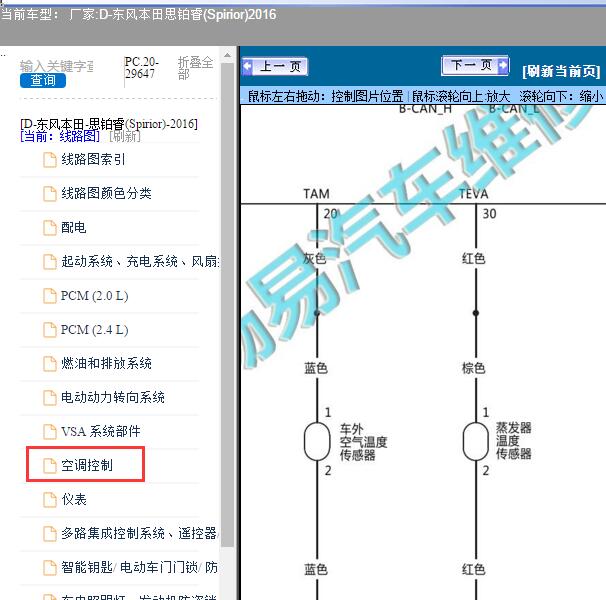This screenshot has height=600, width=606.
Task: Click the 查询 search button
Action: tap(43, 80)
